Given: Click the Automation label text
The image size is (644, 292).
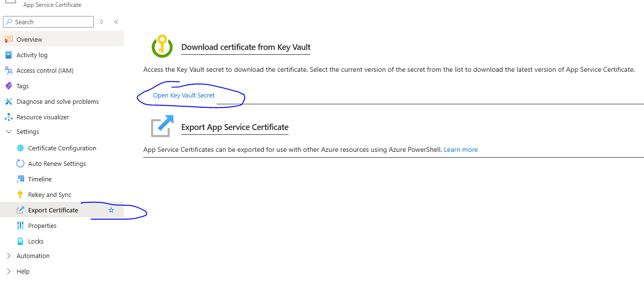Looking at the screenshot, I should point(33,256).
